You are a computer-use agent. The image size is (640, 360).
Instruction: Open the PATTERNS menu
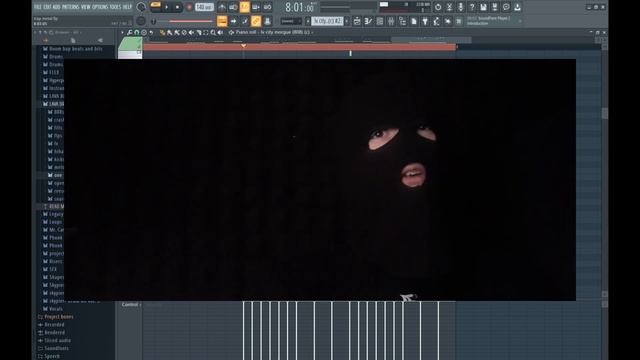(71, 7)
